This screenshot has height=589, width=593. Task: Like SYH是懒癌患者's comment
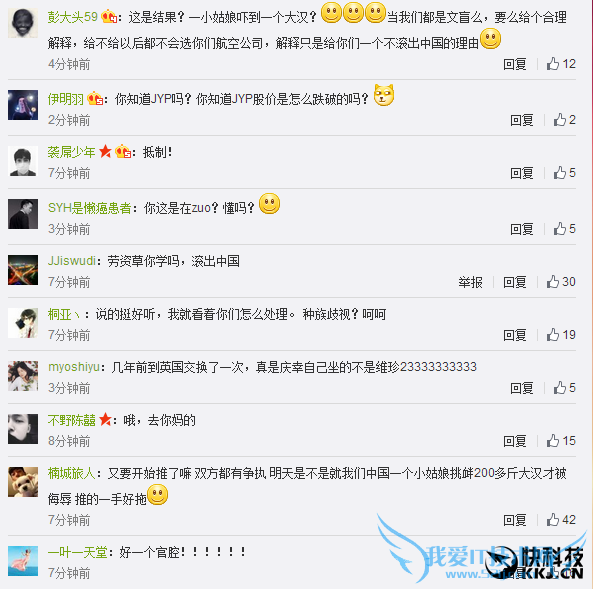point(565,229)
